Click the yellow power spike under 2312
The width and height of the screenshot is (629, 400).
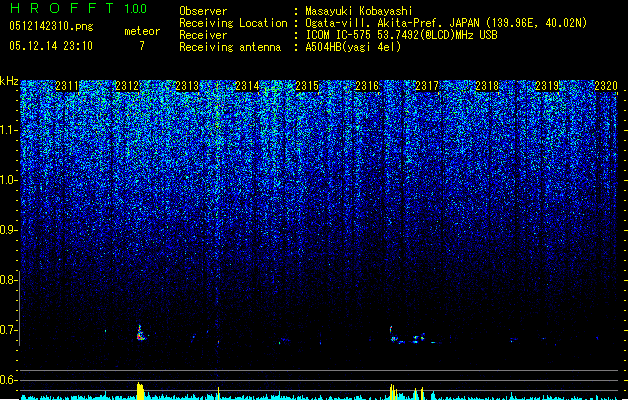click(140, 391)
